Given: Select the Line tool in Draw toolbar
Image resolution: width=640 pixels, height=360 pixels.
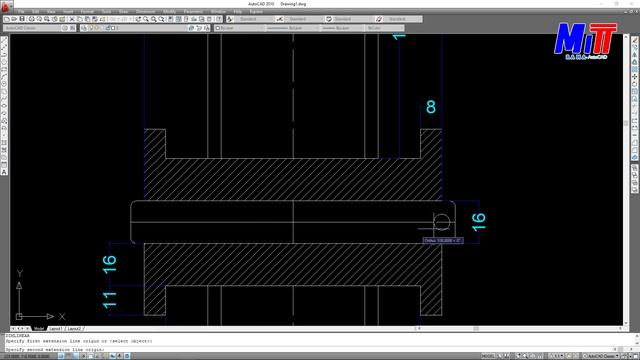Looking at the screenshot, I should pos(4,40).
